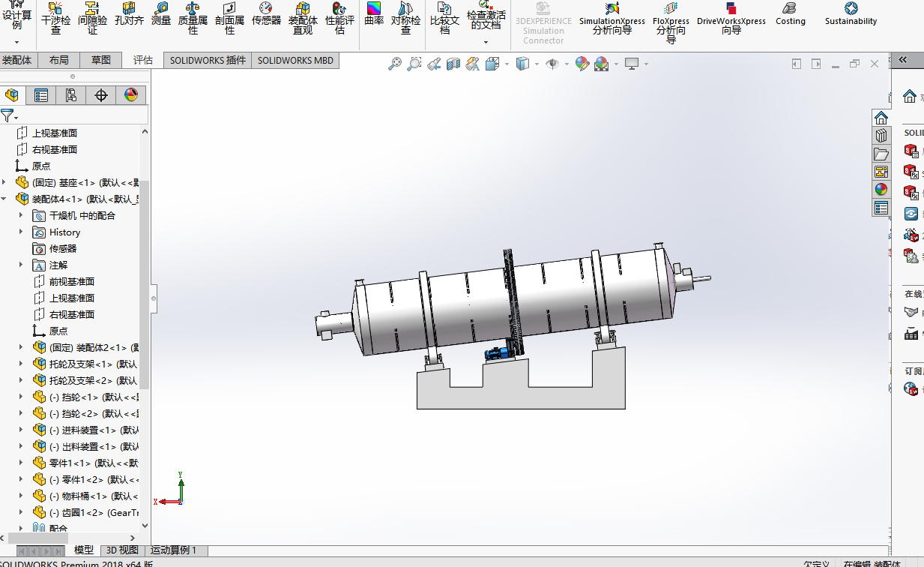Expand the 装配体4<1> tree node
Image resolution: width=924 pixels, height=567 pixels.
[x=4, y=199]
